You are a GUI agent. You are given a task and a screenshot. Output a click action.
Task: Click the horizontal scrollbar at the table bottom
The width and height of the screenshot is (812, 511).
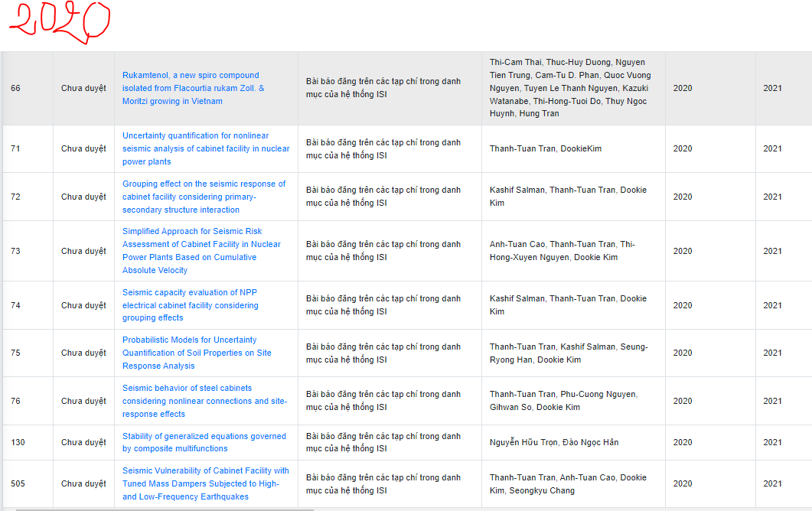[165, 509]
